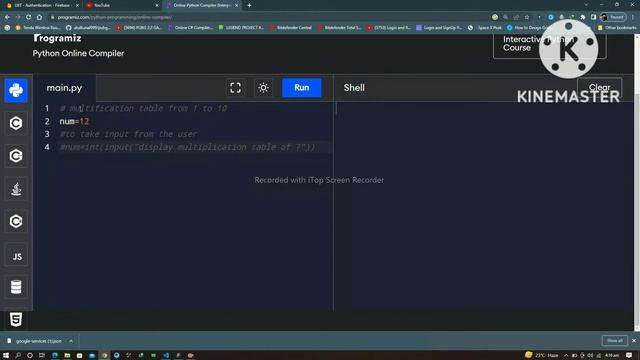Switch to the Java compiler icon
The height and width of the screenshot is (360, 640).
16,189
